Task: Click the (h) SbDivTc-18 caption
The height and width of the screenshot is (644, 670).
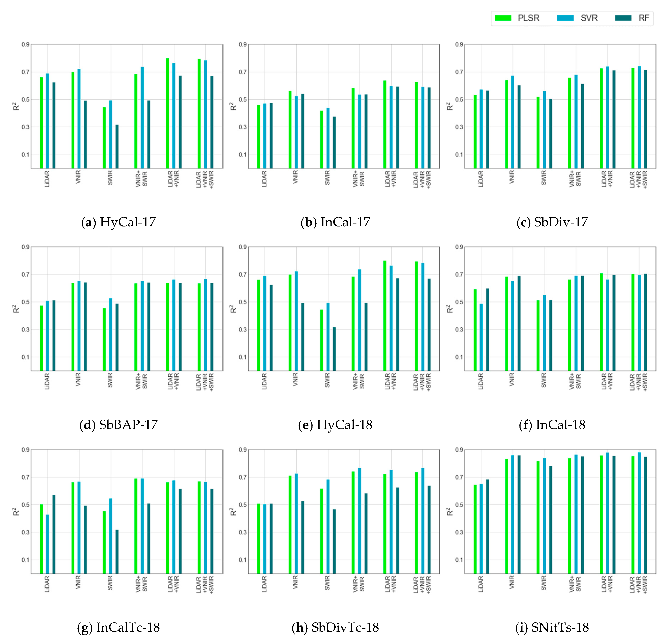Action: pos(335,627)
